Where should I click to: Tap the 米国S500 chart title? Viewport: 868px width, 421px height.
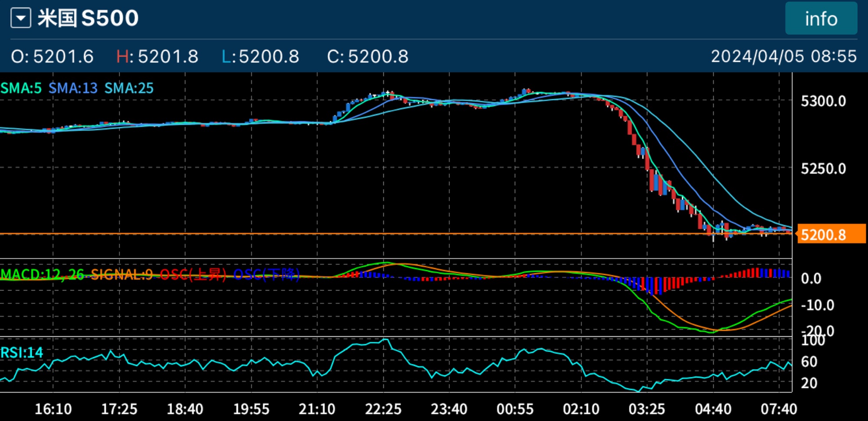pyautogui.click(x=88, y=19)
